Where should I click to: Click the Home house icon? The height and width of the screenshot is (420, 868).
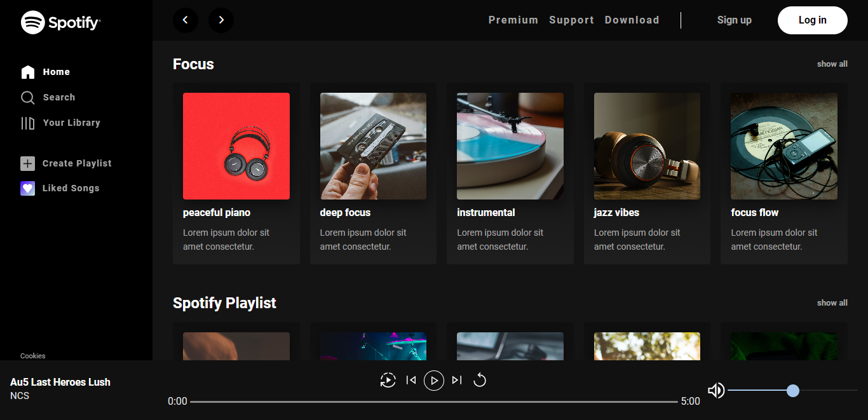click(28, 72)
